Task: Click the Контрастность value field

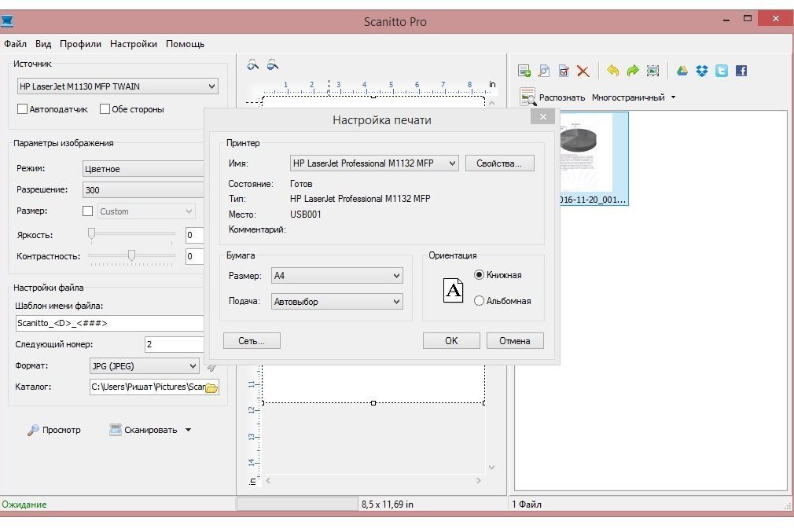Action: tap(195, 256)
